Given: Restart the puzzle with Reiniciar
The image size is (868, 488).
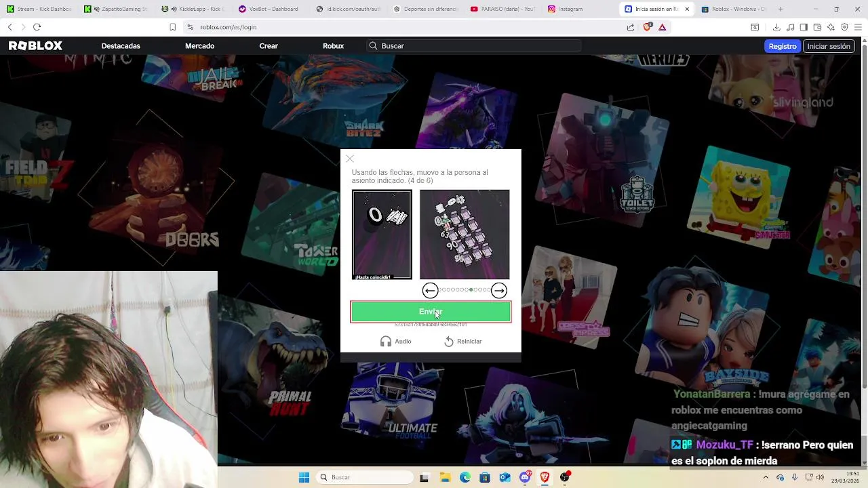Looking at the screenshot, I should tap(462, 342).
